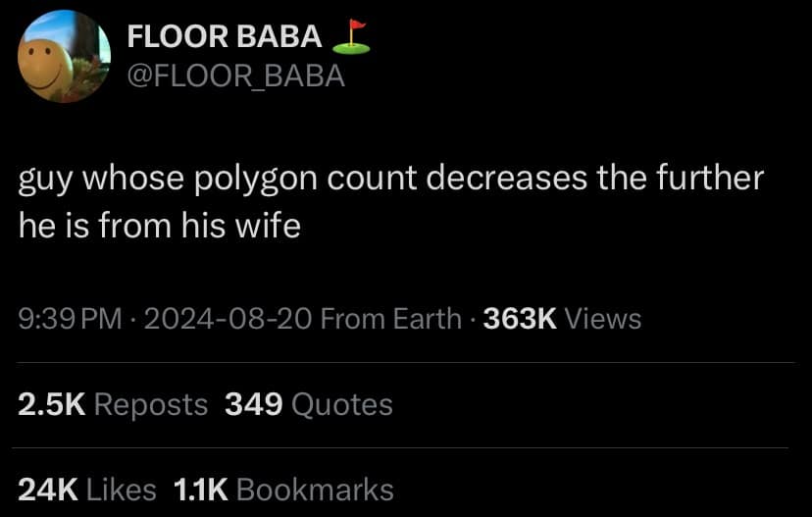The image size is (812, 517).
Task: Click the smiley face profile avatar
Action: [64, 57]
